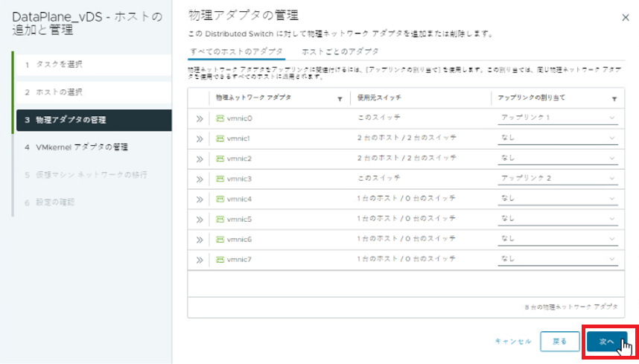Viewport: 639px width, 364px height.
Task: Expand the vmnic7 row details
Action: (199, 259)
